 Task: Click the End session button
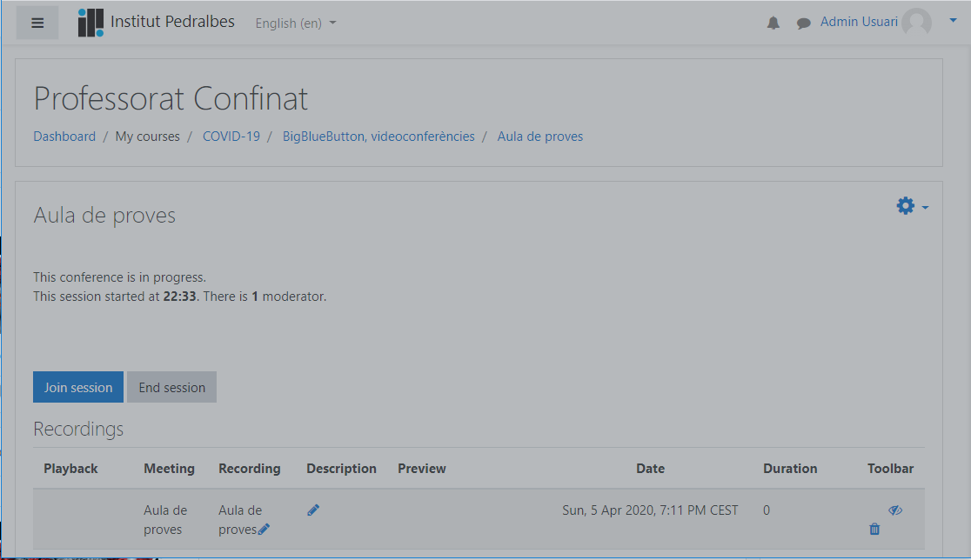click(x=171, y=387)
